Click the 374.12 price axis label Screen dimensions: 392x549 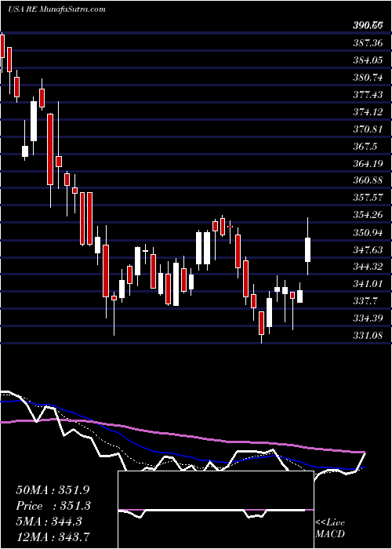(x=368, y=112)
